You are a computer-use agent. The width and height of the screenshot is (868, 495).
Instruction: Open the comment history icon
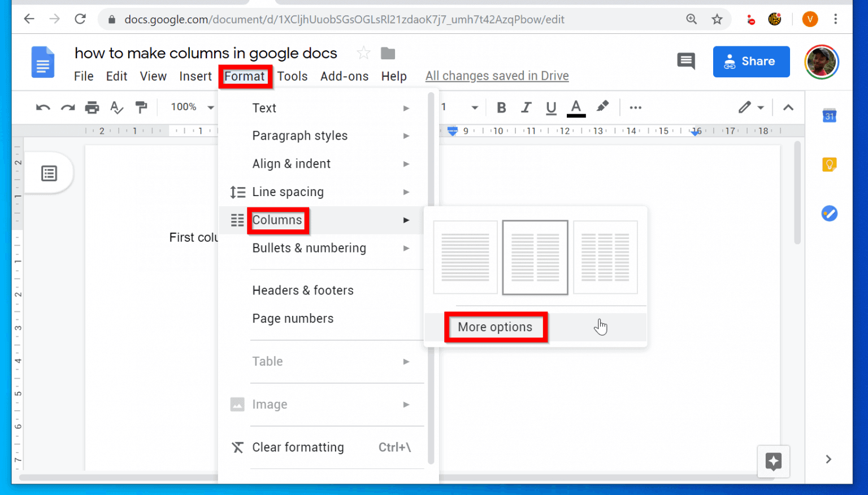click(686, 61)
